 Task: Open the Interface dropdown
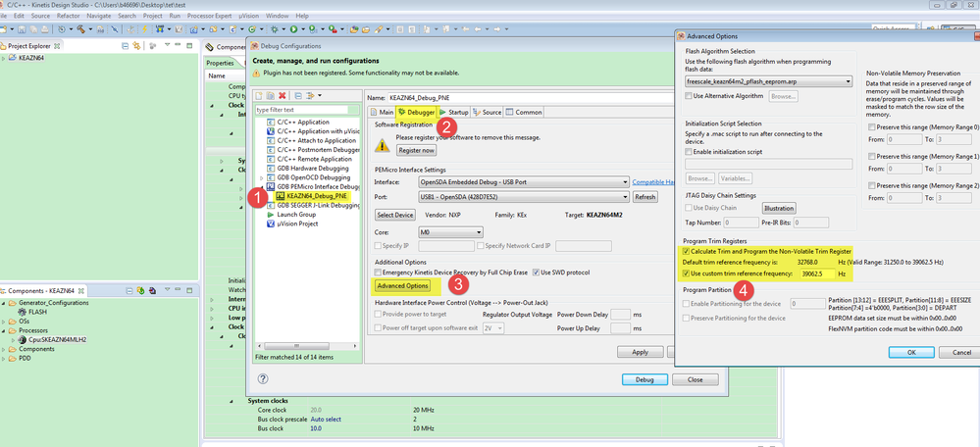523,182
